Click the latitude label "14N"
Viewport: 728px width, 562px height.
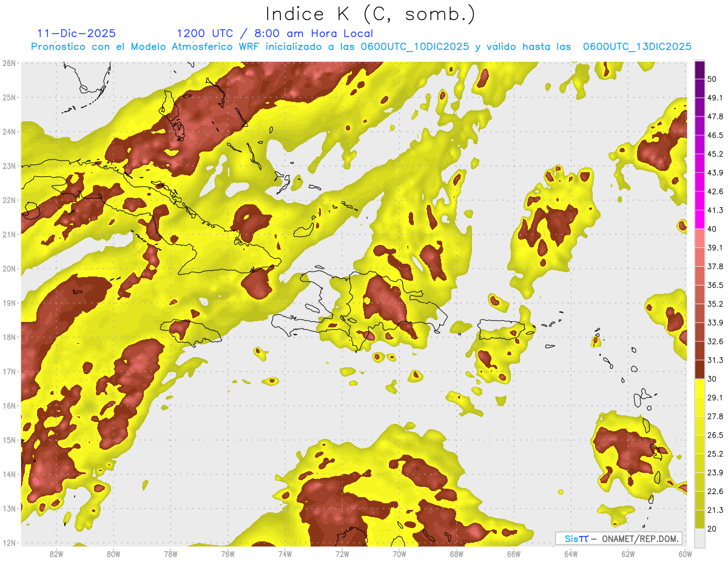9,474
